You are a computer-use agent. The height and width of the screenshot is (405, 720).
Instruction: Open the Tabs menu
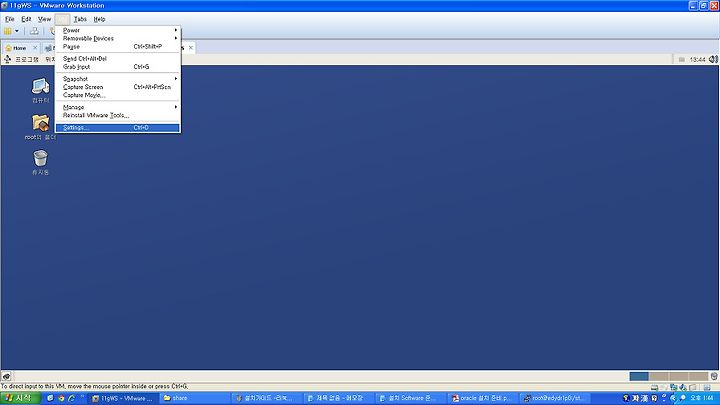[80, 19]
